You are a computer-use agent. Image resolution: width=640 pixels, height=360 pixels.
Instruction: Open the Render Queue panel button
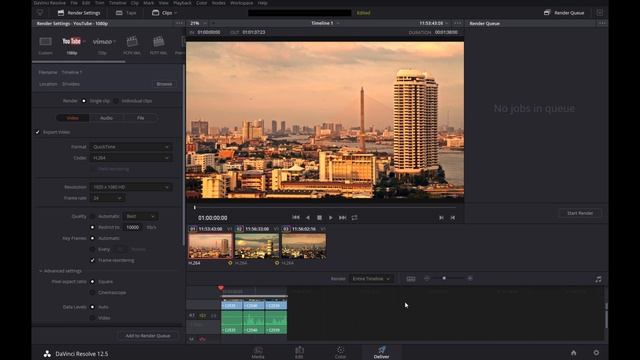(x=564, y=13)
